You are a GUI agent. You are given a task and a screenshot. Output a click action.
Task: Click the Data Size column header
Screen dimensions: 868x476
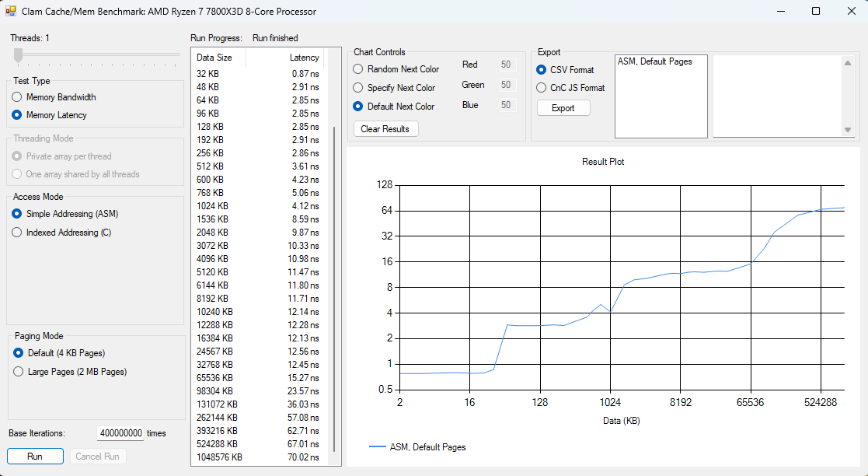[x=218, y=58]
